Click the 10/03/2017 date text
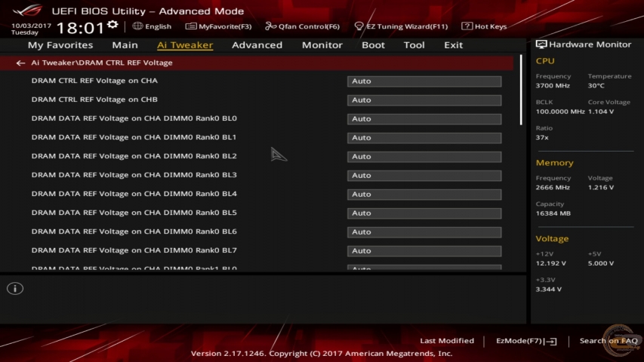This screenshot has width=644, height=362. (x=31, y=26)
